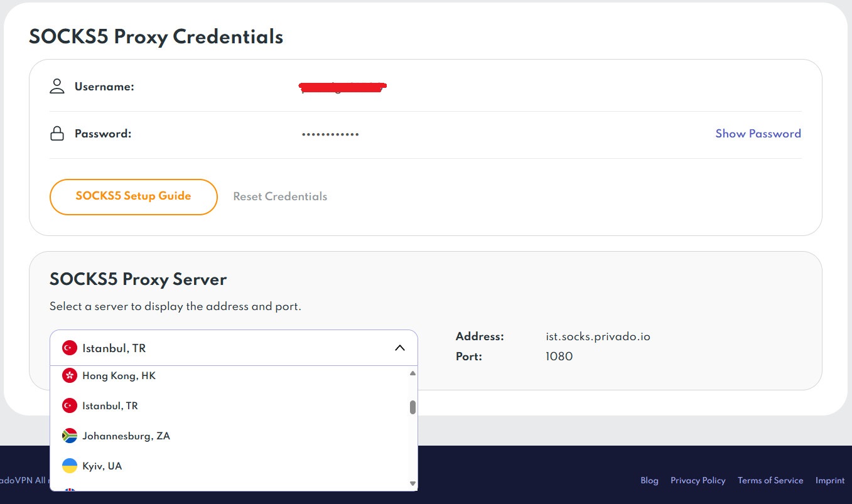
Task: Open the Privacy Policy footer link
Action: pos(698,481)
